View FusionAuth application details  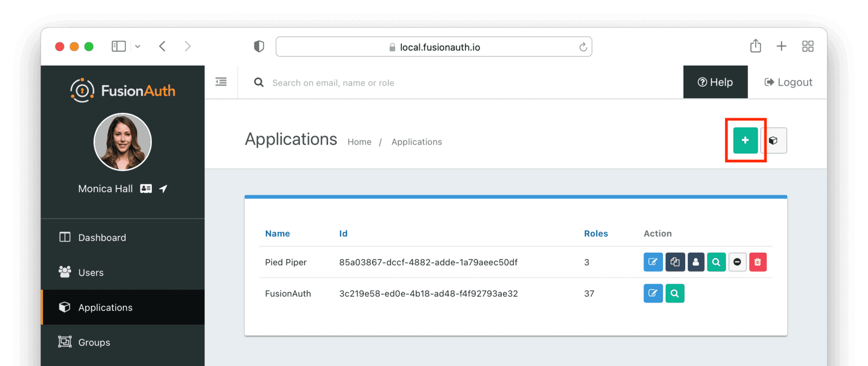[x=675, y=293]
